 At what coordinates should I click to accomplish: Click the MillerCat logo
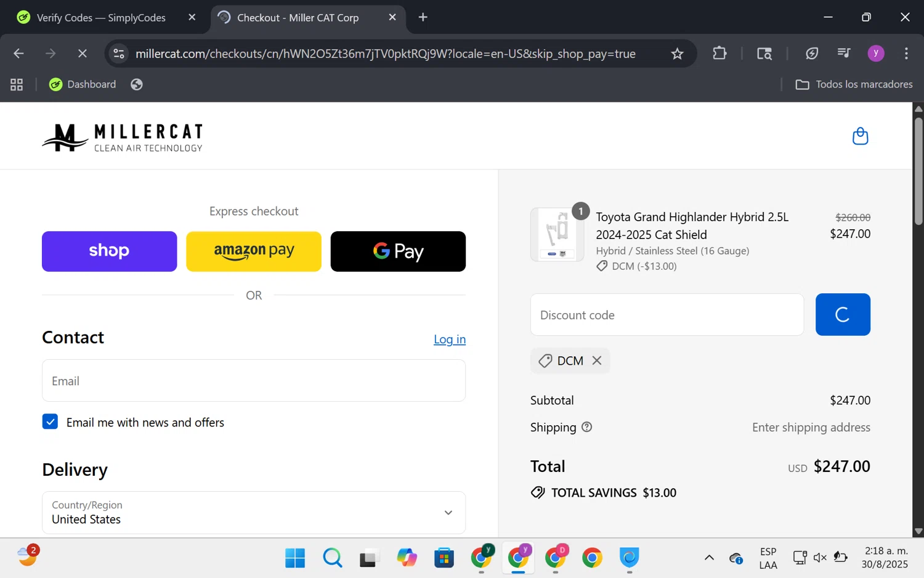pos(122,137)
